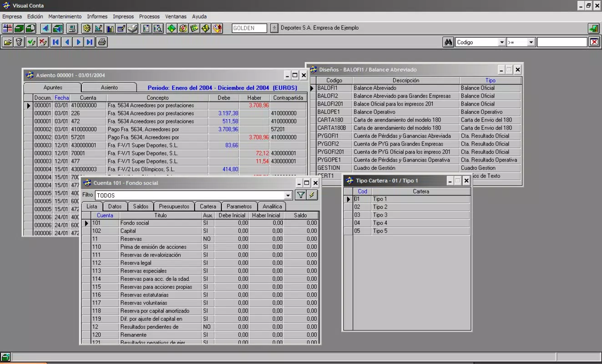
Task: Click the search value input field
Action: coord(562,42)
